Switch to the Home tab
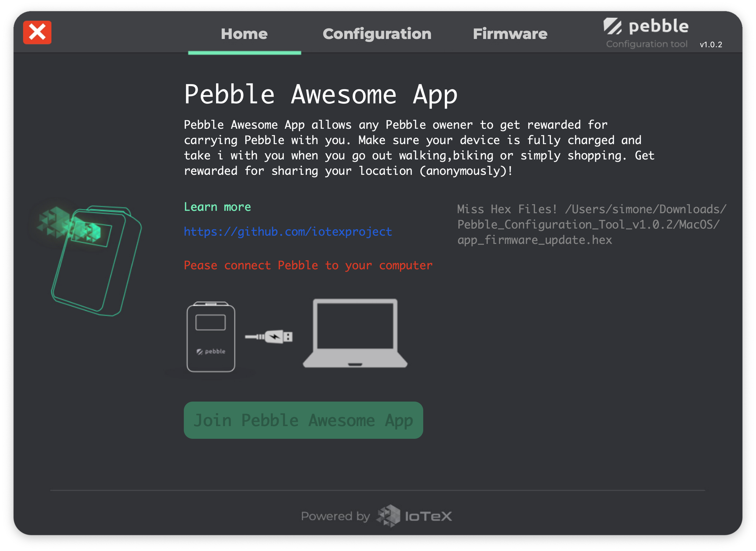756x551 pixels. (x=244, y=34)
